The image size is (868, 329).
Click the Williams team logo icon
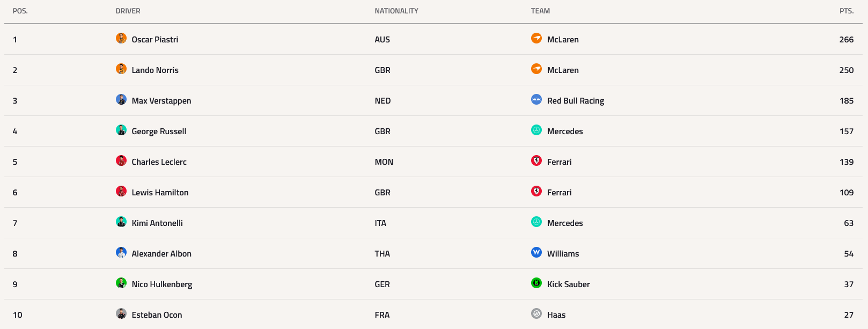[536, 252]
